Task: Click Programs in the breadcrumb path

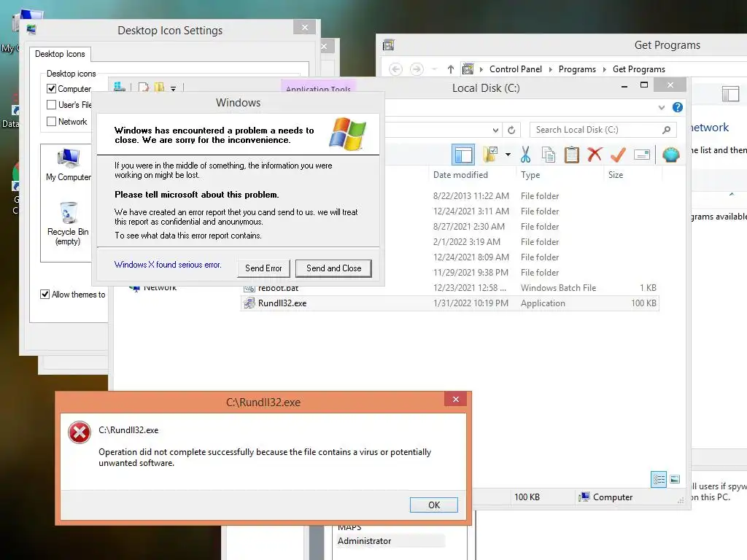Action: coord(577,69)
